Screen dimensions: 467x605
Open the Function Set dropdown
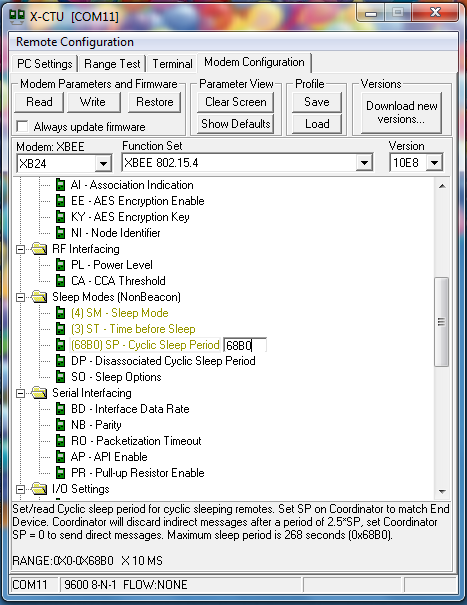pyautogui.click(x=364, y=163)
